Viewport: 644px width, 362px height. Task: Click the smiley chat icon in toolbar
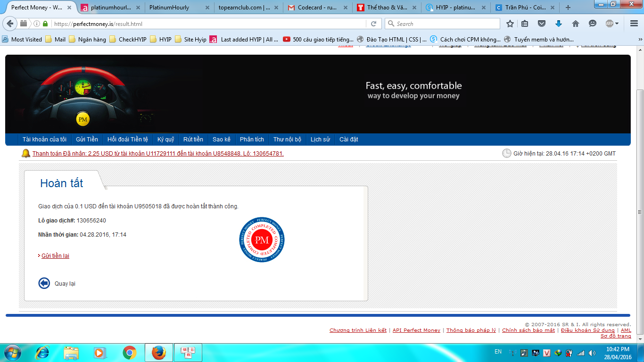592,24
